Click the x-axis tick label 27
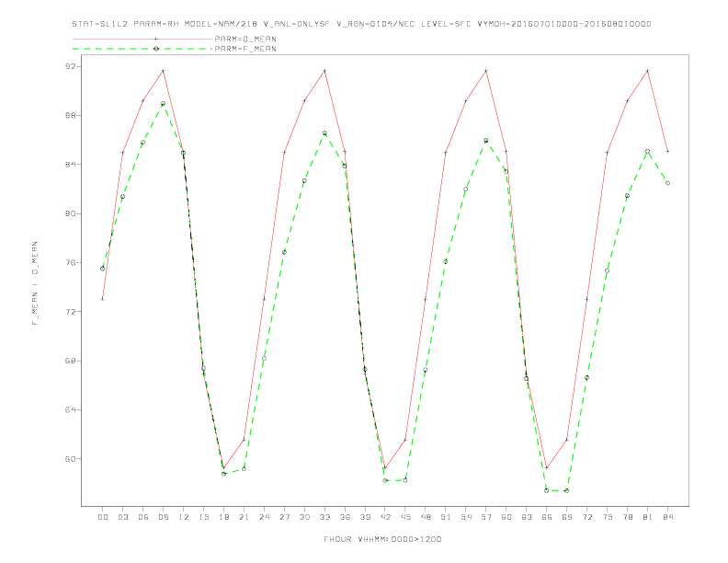The height and width of the screenshot is (563, 728). coord(284,517)
